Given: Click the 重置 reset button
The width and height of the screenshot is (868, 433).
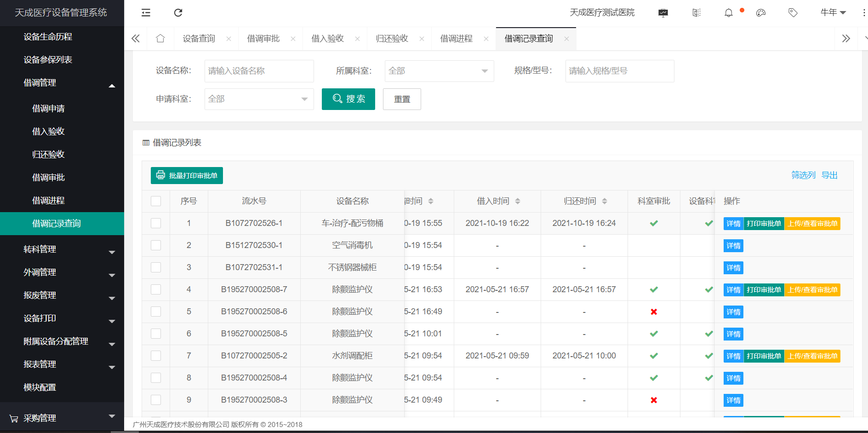Looking at the screenshot, I should coord(402,99).
